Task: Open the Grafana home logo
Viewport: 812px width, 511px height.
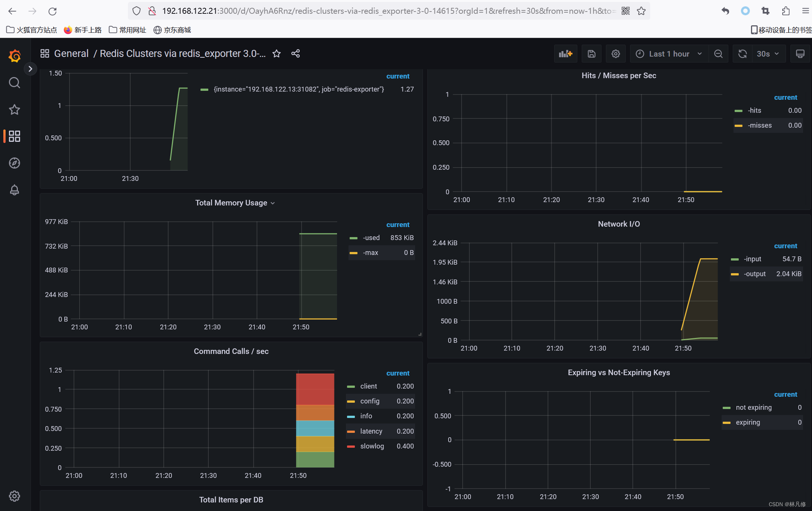Action: 15,56
